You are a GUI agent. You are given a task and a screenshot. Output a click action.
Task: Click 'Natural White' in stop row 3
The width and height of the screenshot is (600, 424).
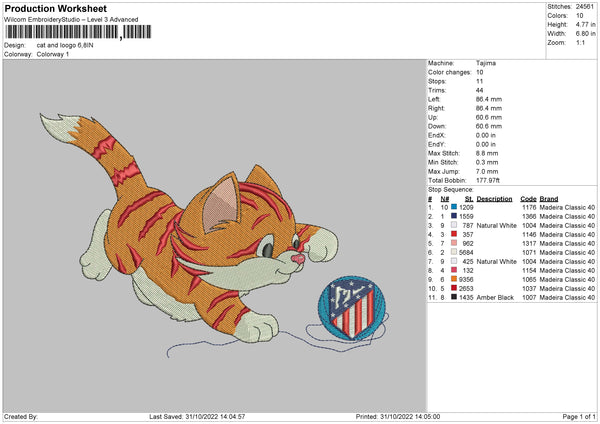point(496,225)
